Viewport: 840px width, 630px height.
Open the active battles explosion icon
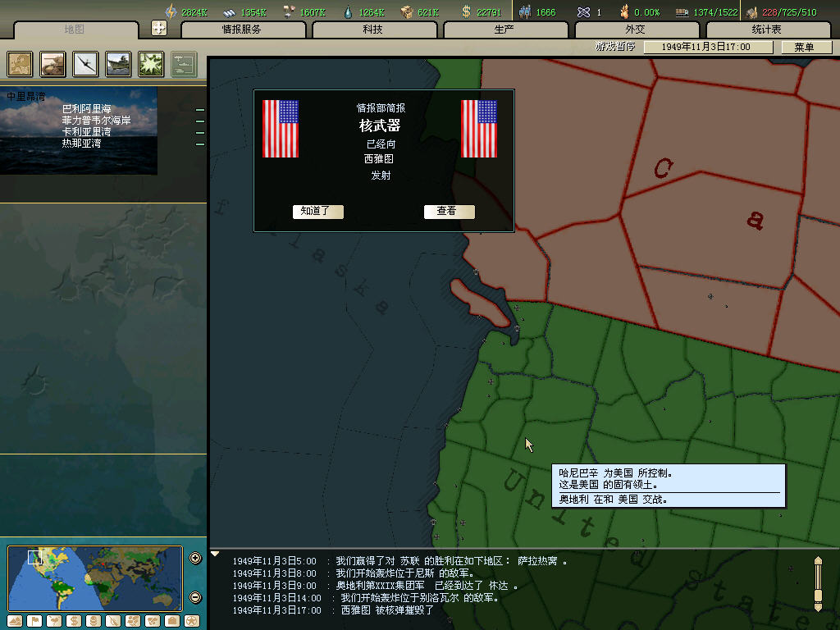151,64
